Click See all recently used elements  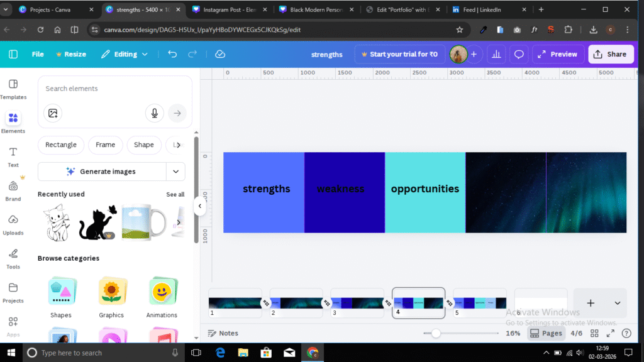(x=175, y=194)
